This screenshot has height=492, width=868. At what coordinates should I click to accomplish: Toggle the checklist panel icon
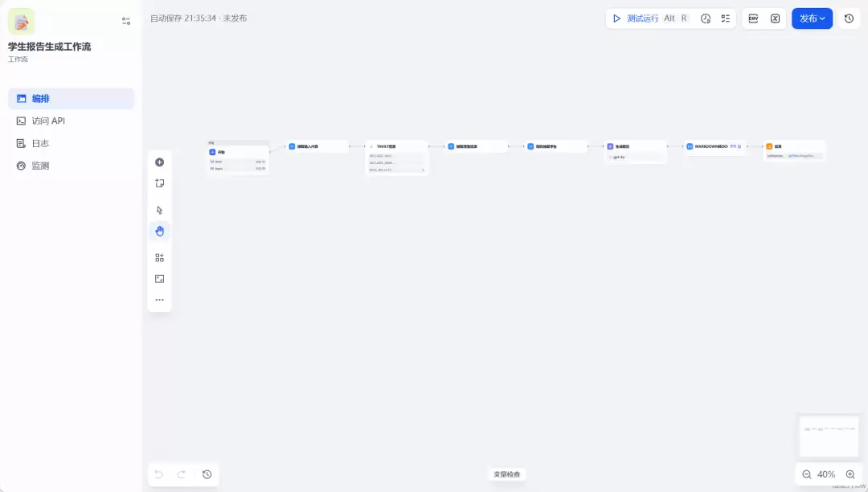725,18
